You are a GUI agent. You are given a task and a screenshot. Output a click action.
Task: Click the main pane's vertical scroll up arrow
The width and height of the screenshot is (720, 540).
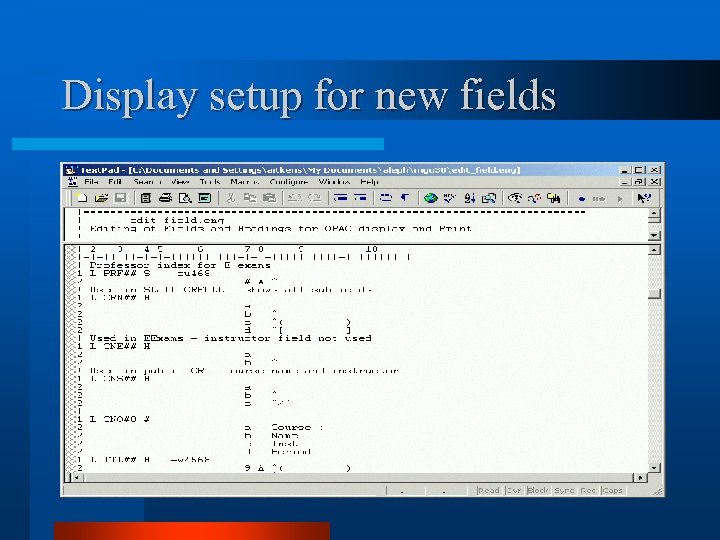[654, 250]
